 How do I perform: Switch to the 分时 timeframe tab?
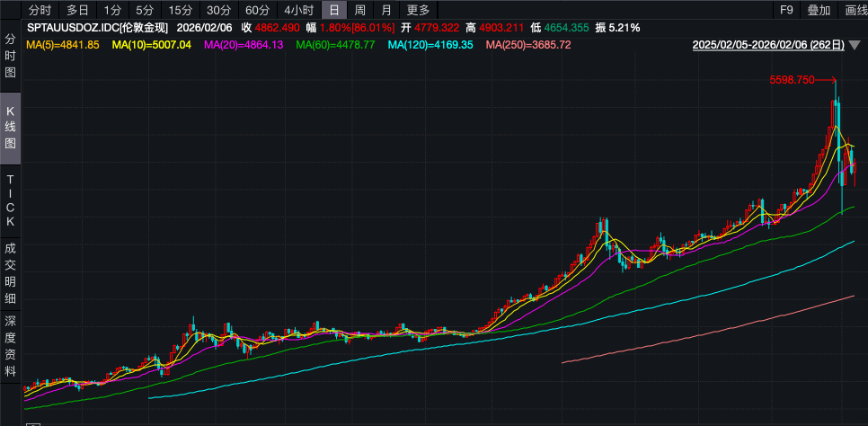[40, 11]
